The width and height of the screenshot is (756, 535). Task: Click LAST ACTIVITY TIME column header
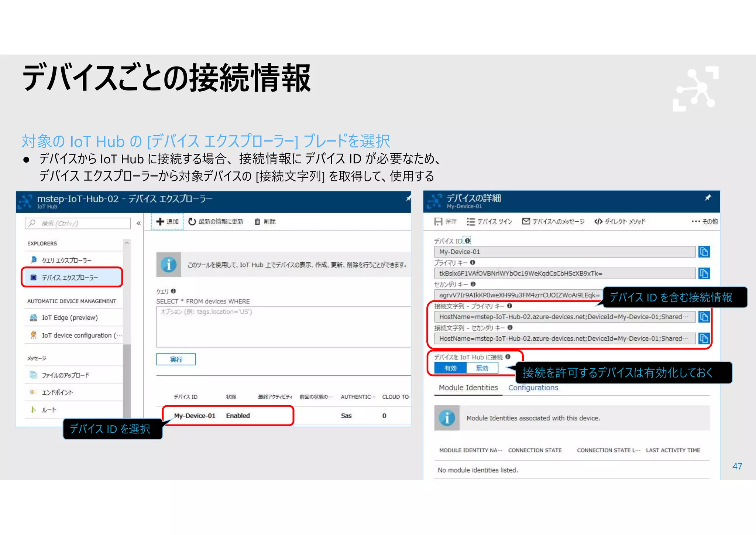[673, 450]
